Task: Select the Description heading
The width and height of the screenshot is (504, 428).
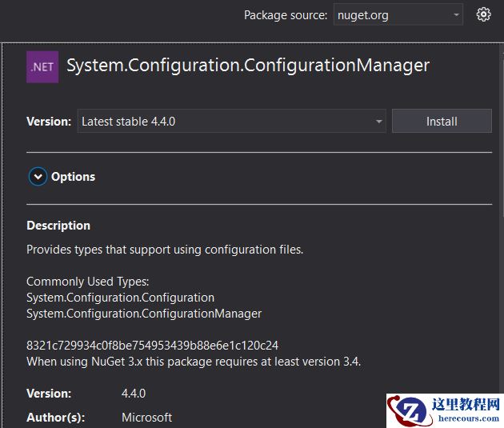Action: pos(58,226)
